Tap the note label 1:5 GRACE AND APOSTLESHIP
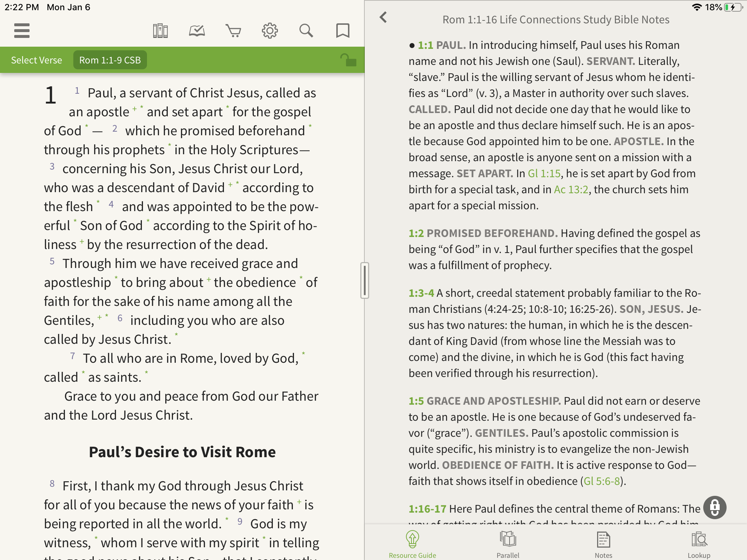The height and width of the screenshot is (560, 747). coord(484,401)
